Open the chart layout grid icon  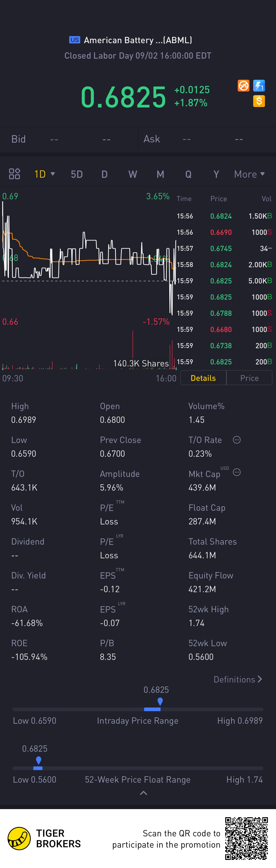[14, 174]
